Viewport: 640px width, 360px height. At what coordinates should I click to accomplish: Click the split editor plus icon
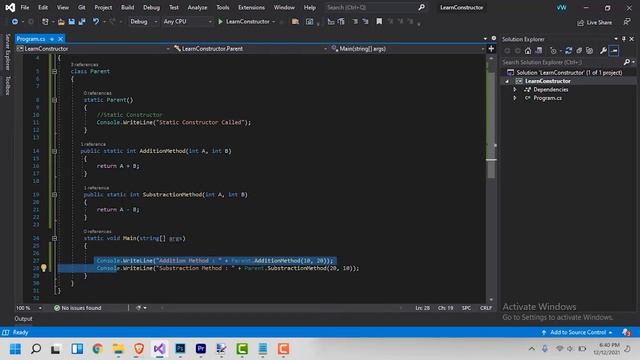491,49
